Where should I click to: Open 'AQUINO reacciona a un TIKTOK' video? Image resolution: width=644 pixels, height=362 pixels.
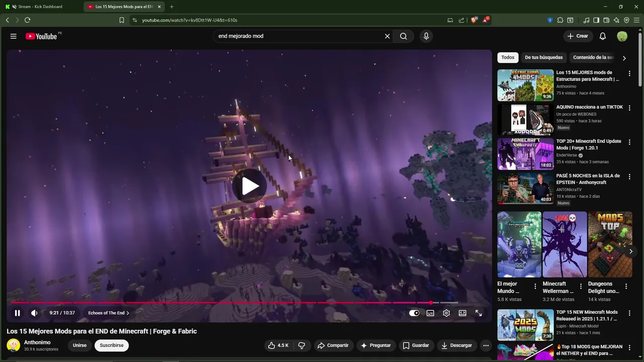[525, 120]
